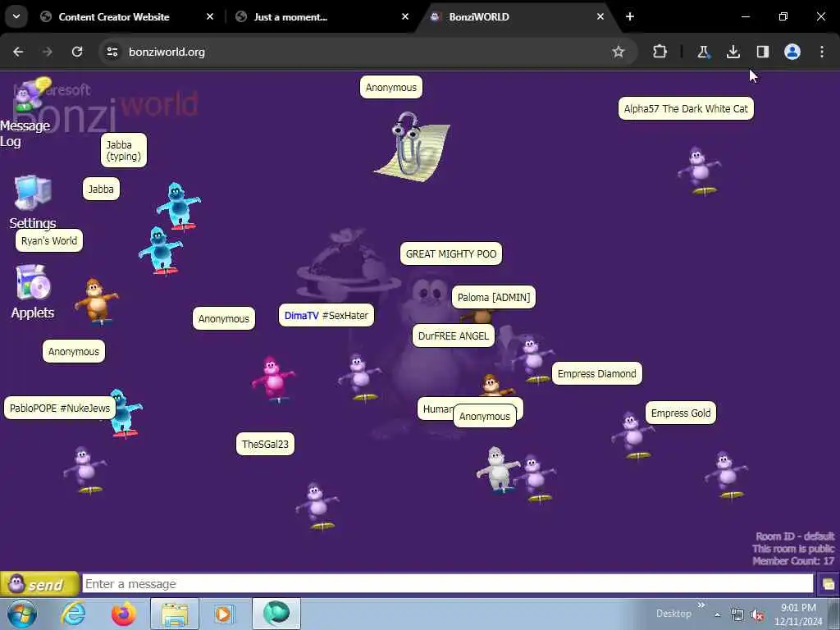840x630 pixels.
Task: Bookmark this page with the star icon
Action: pos(619,52)
